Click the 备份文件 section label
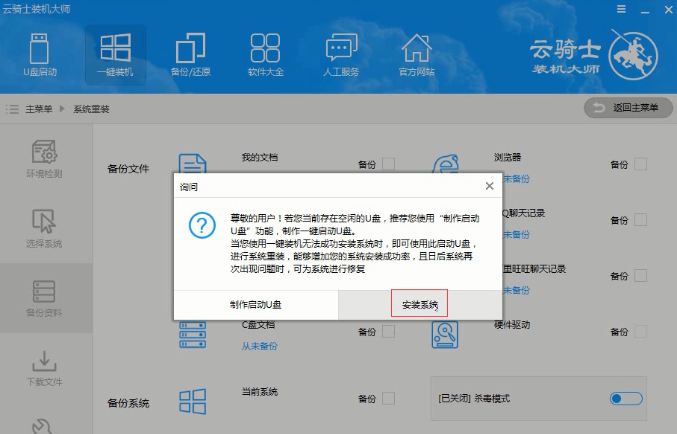The height and width of the screenshot is (434, 677). [128, 168]
